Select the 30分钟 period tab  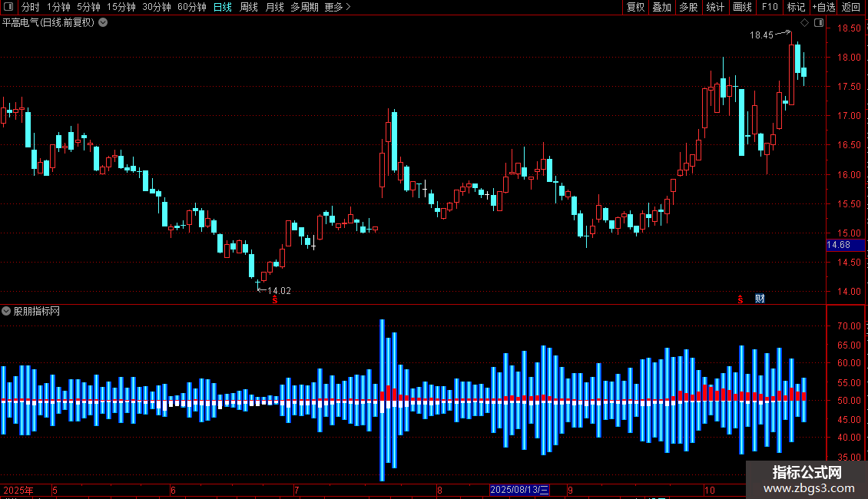point(156,7)
